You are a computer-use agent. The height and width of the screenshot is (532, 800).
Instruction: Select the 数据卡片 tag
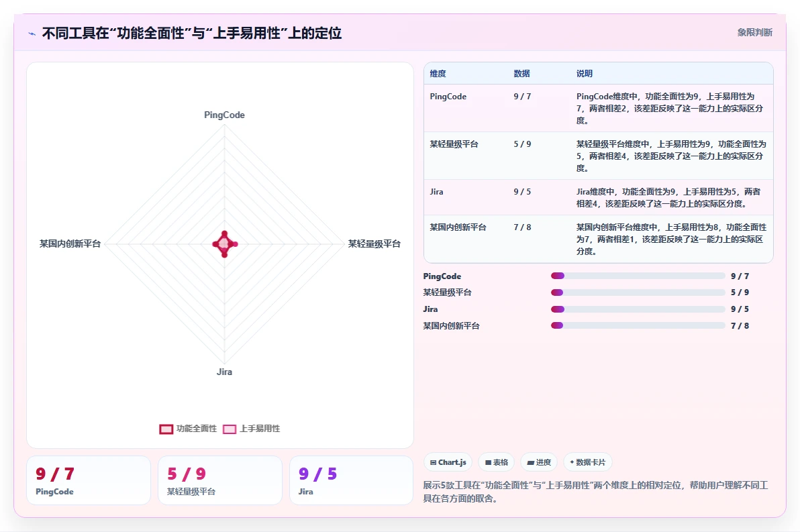coord(588,462)
